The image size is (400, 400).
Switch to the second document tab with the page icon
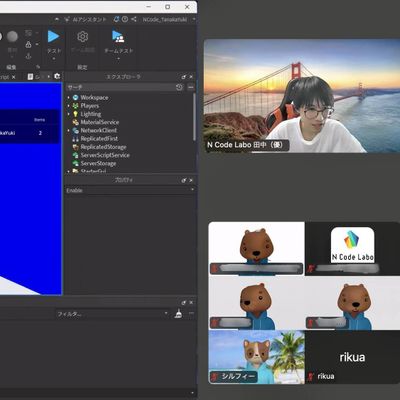(34, 77)
